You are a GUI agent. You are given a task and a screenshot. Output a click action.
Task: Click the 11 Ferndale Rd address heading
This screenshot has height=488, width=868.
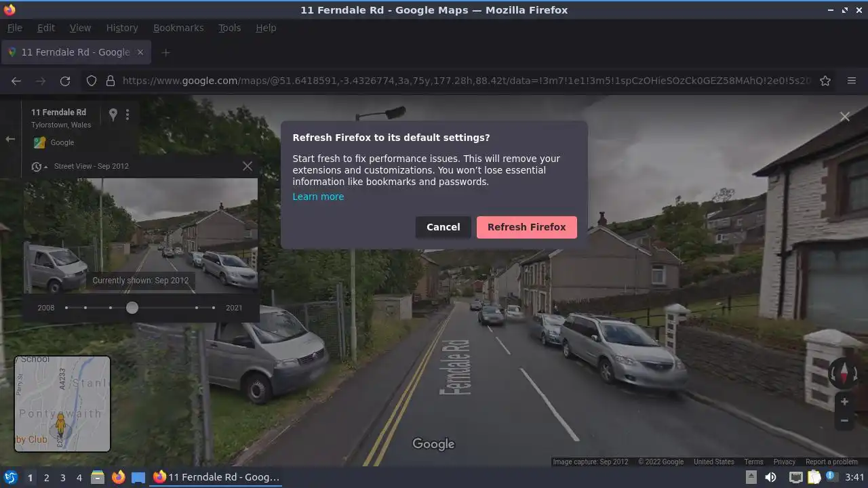58,113
